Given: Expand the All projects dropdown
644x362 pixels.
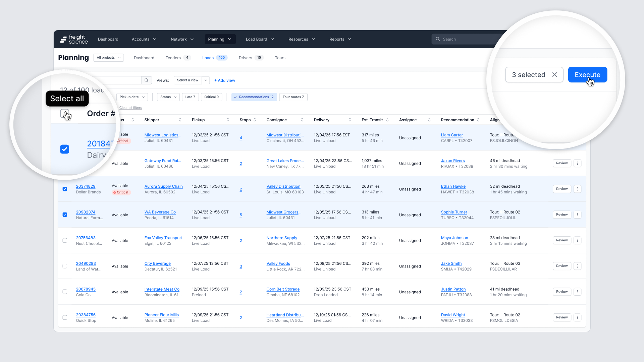Looking at the screenshot, I should [x=108, y=58].
